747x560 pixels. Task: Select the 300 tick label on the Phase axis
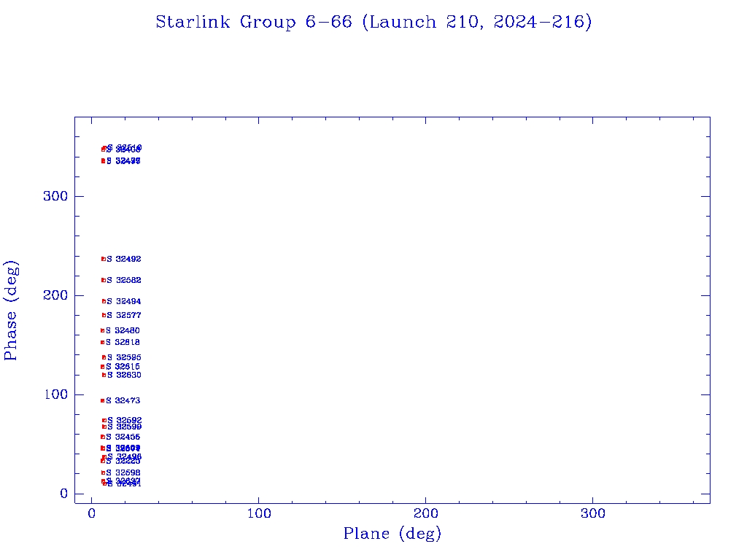pos(55,196)
